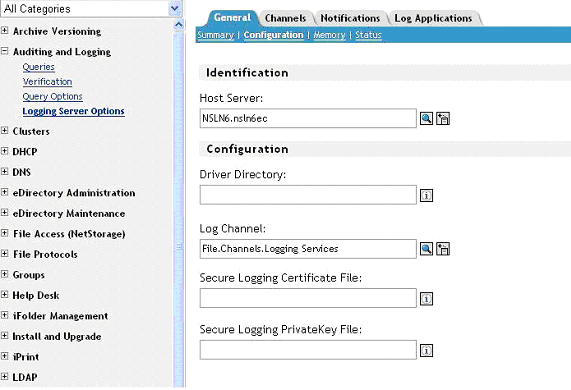Expand eDirectory Administration category
Image resolution: width=571 pixels, height=390 pixels.
point(4,192)
